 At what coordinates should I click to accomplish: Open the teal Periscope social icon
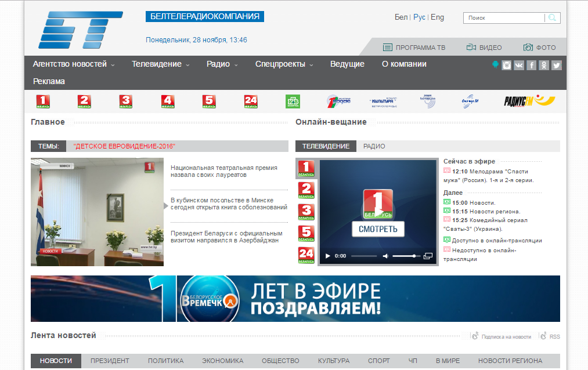point(495,65)
